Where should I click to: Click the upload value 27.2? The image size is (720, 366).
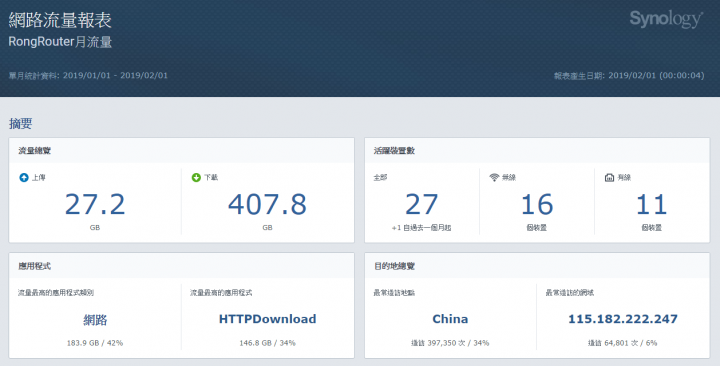[95, 204]
